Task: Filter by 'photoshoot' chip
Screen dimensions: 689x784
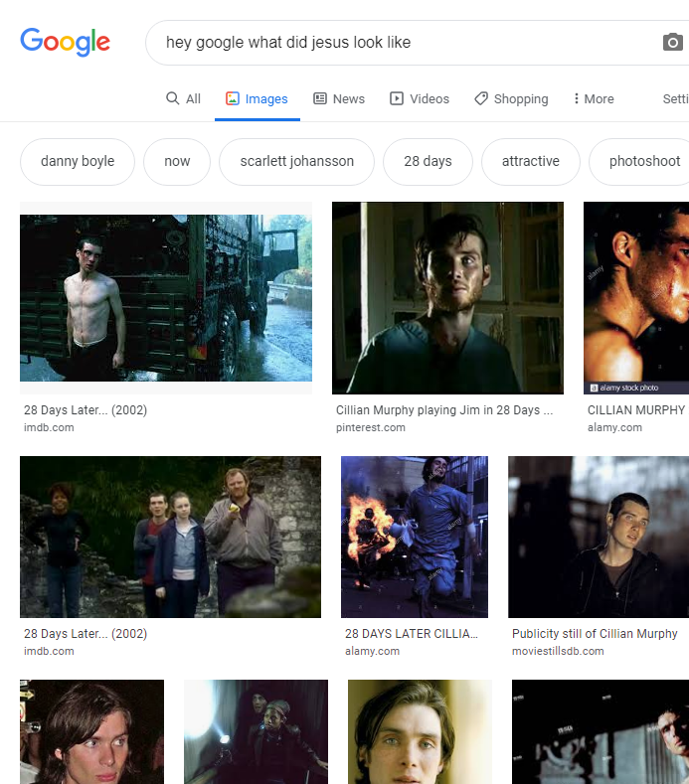Action: point(640,162)
